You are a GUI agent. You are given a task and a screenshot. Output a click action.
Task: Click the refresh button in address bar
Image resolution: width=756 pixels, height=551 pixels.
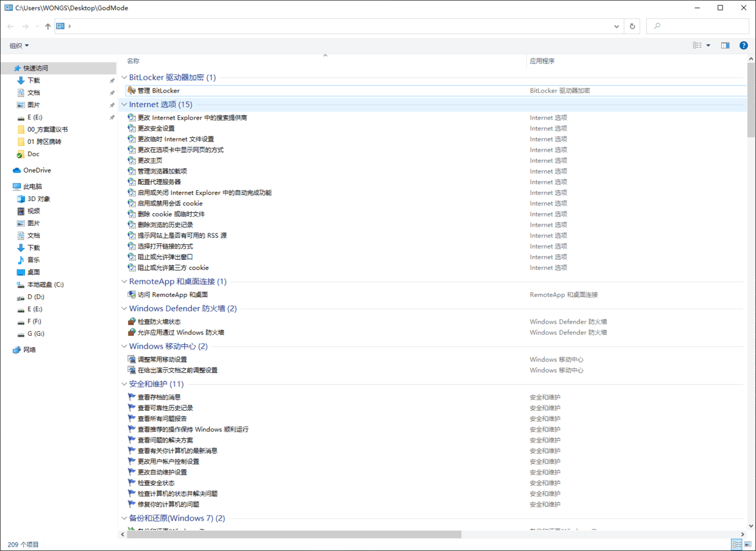(632, 26)
